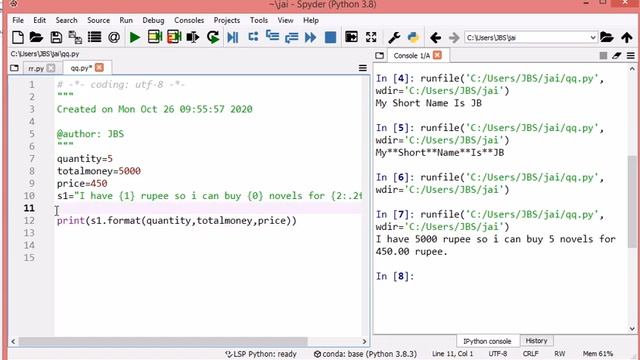This screenshot has height=360, width=640.
Task: Browse console tabs with the folder icon
Action: [x=380, y=56]
